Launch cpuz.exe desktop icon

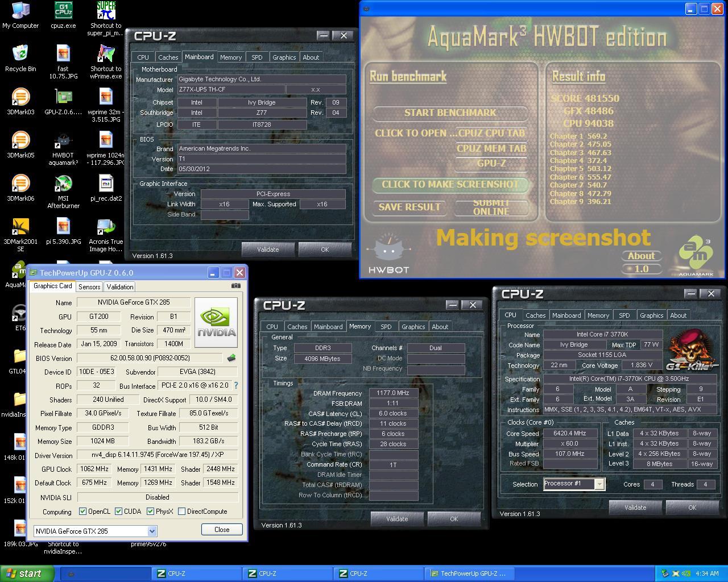click(x=63, y=15)
